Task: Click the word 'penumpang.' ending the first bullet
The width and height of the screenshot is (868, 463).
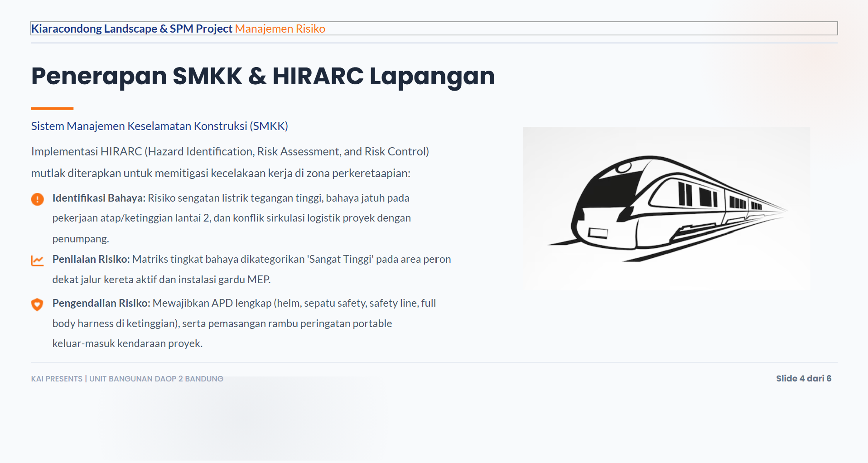Action: coord(81,239)
